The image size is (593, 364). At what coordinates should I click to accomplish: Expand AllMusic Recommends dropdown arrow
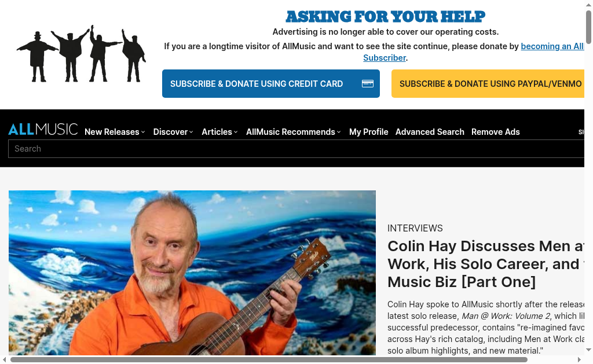(x=338, y=132)
